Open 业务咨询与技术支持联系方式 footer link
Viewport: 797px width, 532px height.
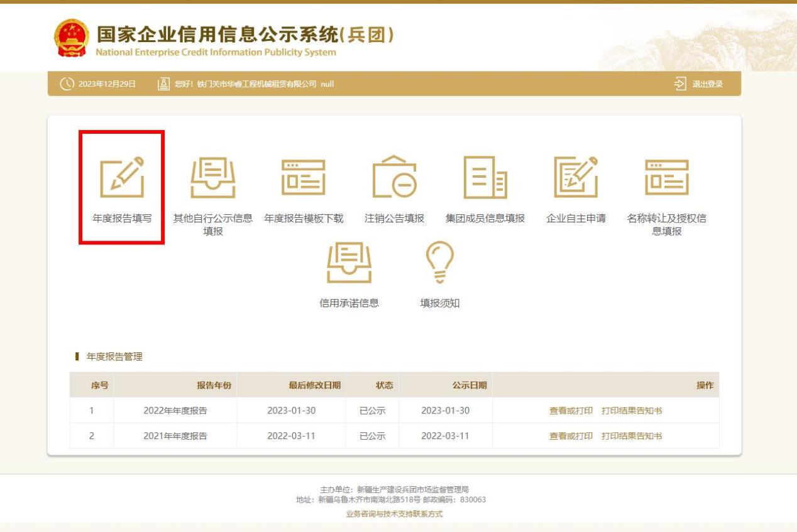(394, 514)
